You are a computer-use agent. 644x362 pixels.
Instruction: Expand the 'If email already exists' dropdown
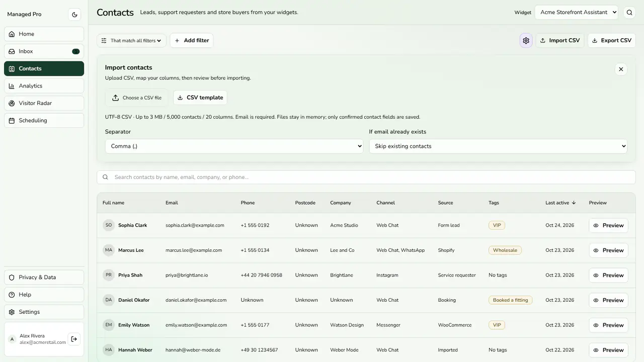tap(498, 146)
